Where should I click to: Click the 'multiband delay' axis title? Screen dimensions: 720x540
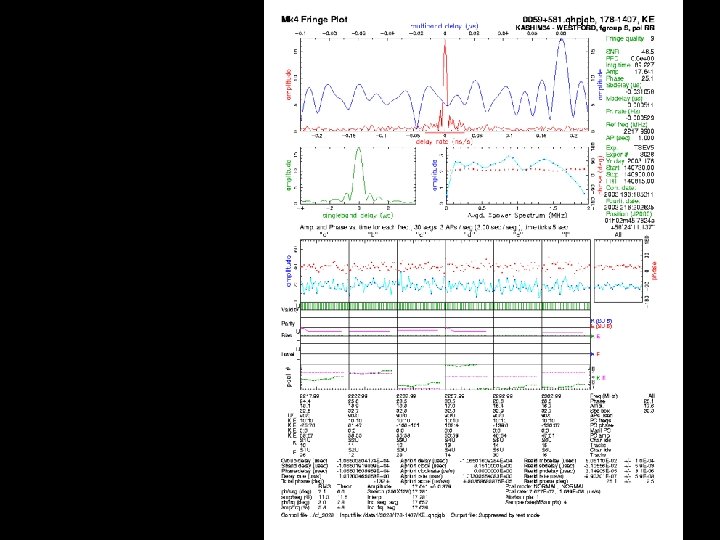click(444, 26)
